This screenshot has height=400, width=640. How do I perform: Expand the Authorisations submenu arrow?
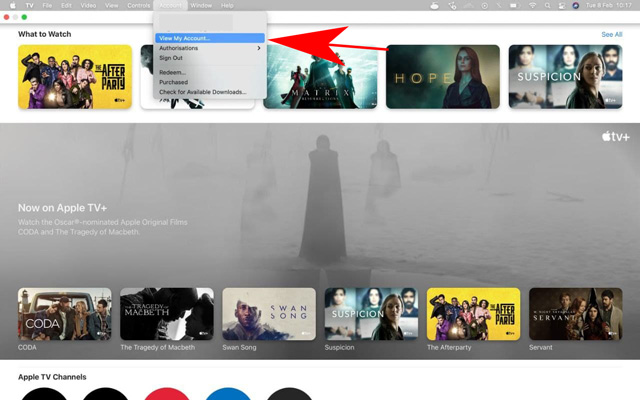coord(259,48)
